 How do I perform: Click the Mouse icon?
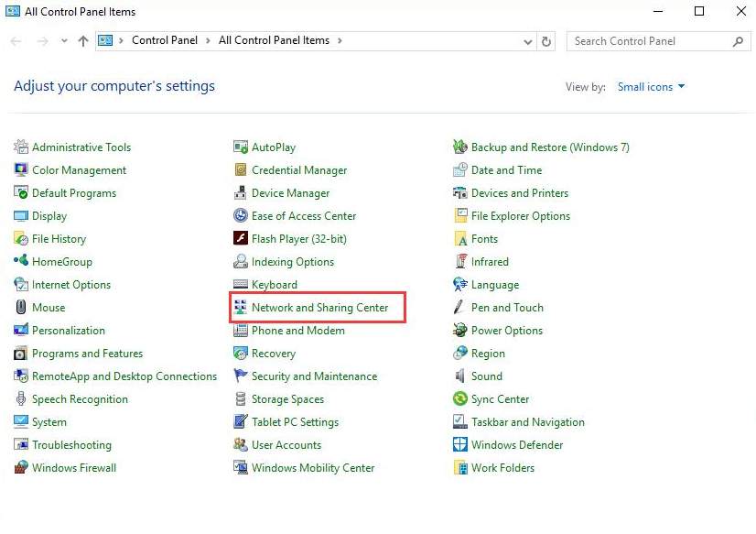click(x=21, y=307)
